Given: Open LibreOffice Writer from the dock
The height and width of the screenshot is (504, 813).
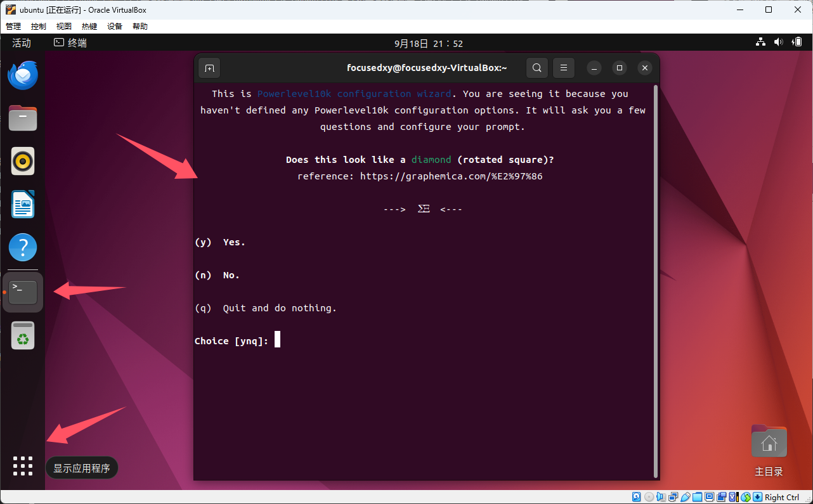Looking at the screenshot, I should click(23, 204).
